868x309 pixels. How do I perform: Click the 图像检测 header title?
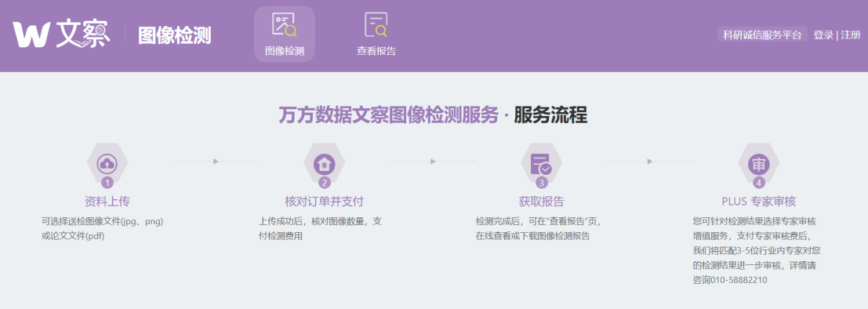174,35
